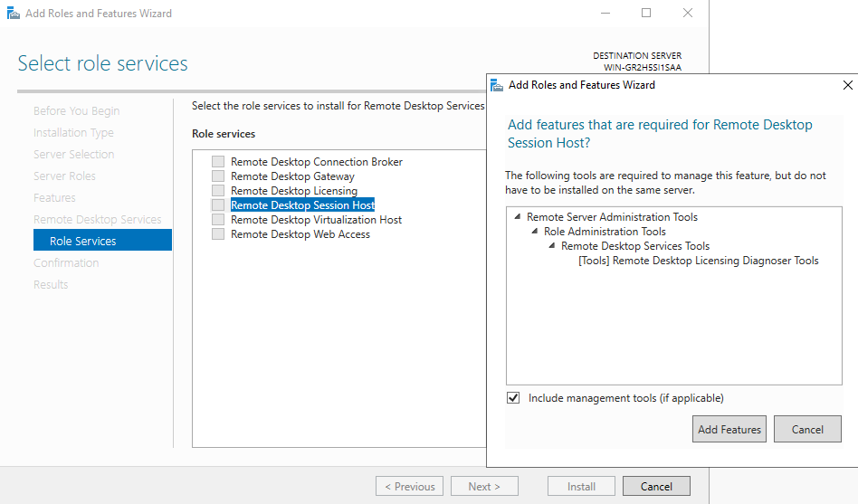Image resolution: width=858 pixels, height=504 pixels.
Task: Select the Role Services step
Action: point(102,240)
